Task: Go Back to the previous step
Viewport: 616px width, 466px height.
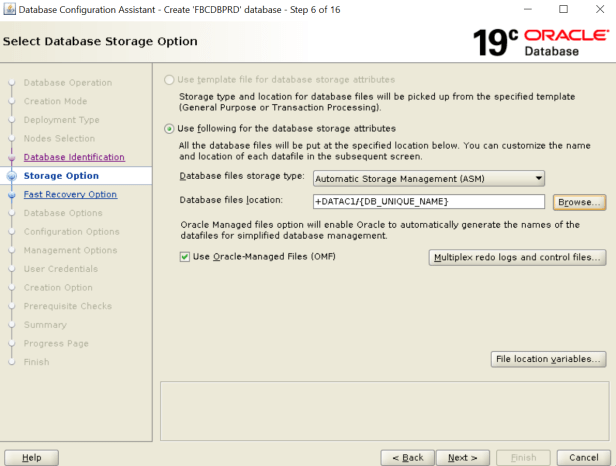Action: (x=407, y=457)
